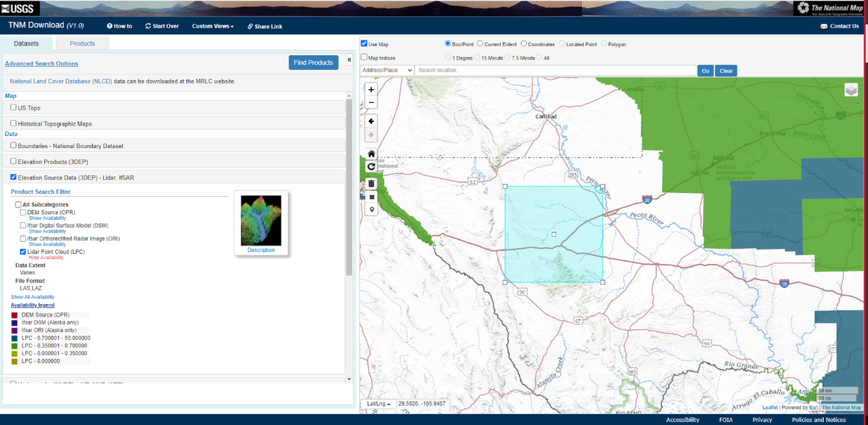Click the map refresh icon
Image resolution: width=868 pixels, height=425 pixels.
coord(371,167)
